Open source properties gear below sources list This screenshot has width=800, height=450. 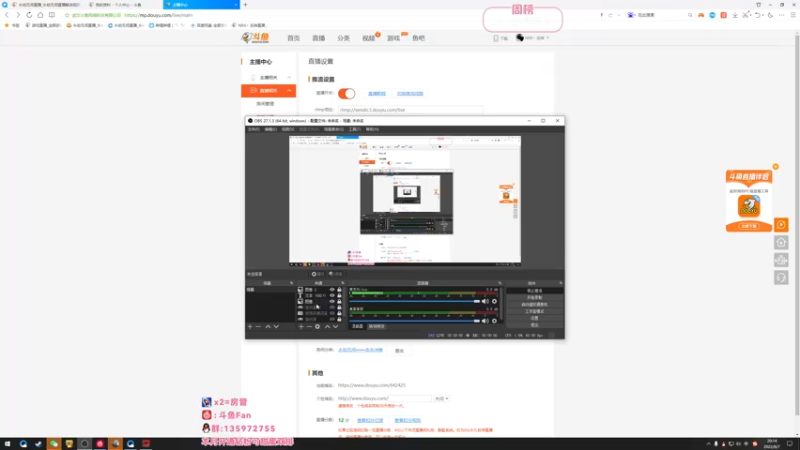(x=317, y=327)
